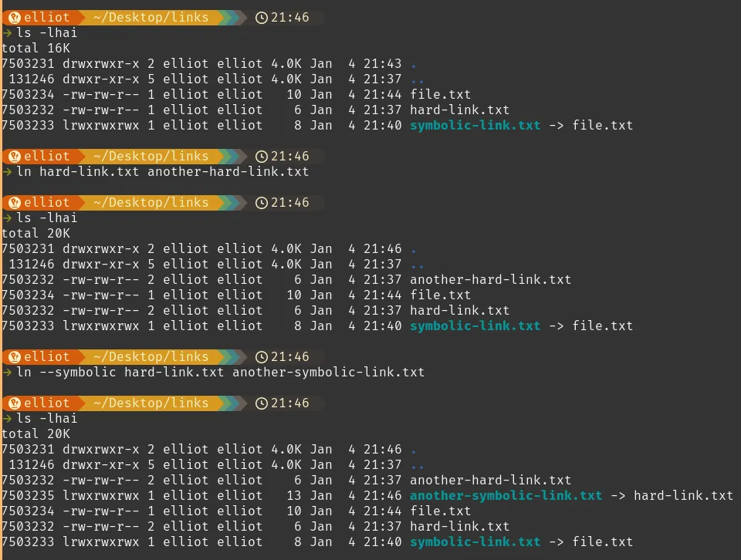741x560 pixels.
Task: Click the clock icon in the bottommost prompt
Action: [x=262, y=403]
